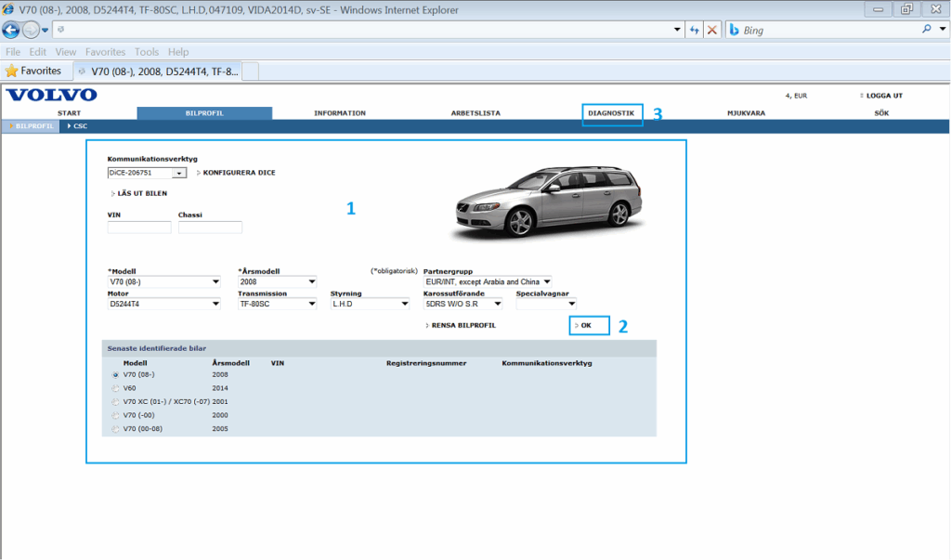Select V70 XC (01-) / XC70 radio button
The height and width of the screenshot is (560, 951).
pos(115,402)
